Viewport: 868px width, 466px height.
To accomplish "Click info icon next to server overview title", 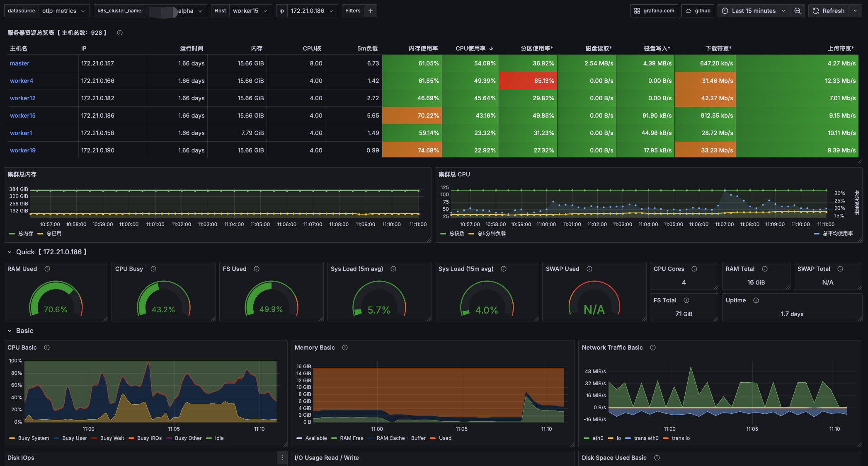I will (x=120, y=33).
